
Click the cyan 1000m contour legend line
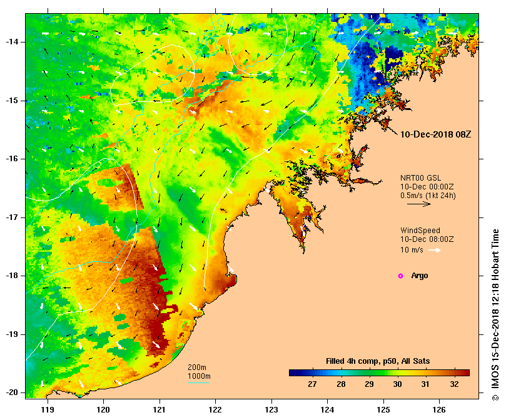click(x=199, y=383)
